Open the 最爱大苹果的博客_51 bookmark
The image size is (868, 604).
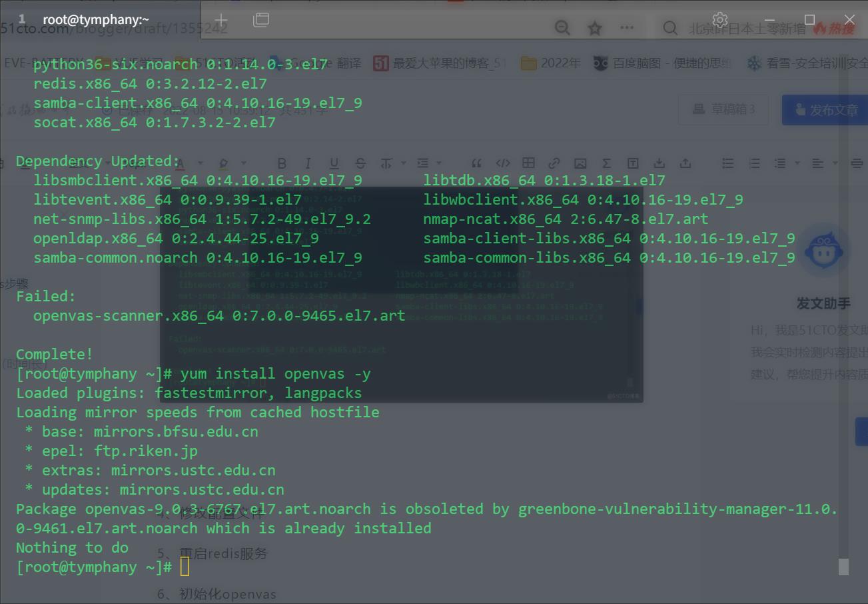[440, 63]
